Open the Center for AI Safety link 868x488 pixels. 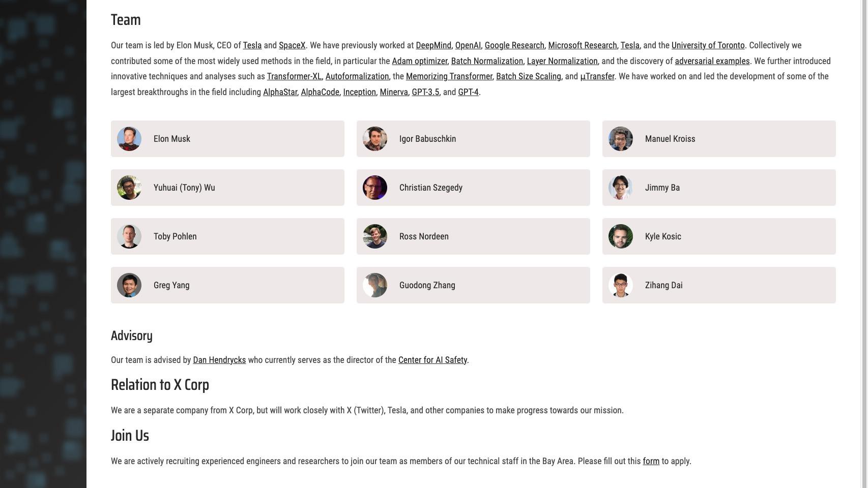point(432,360)
